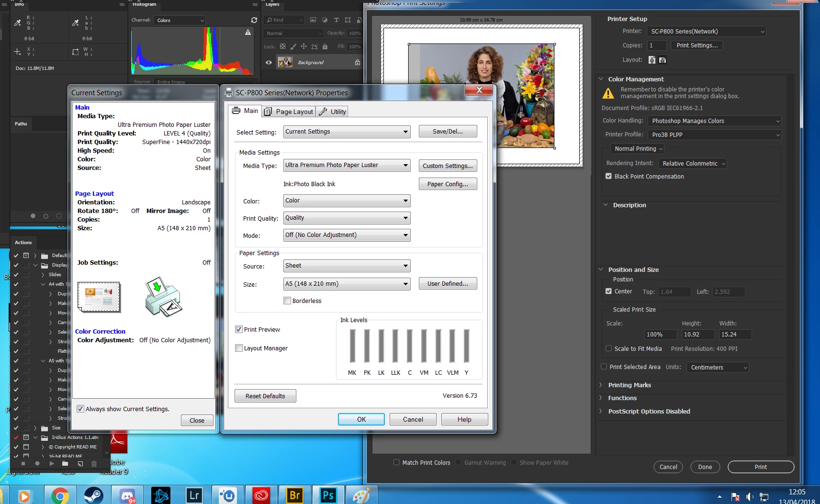Click the Paper Config... button
This screenshot has height=504, width=820.
coord(448,184)
